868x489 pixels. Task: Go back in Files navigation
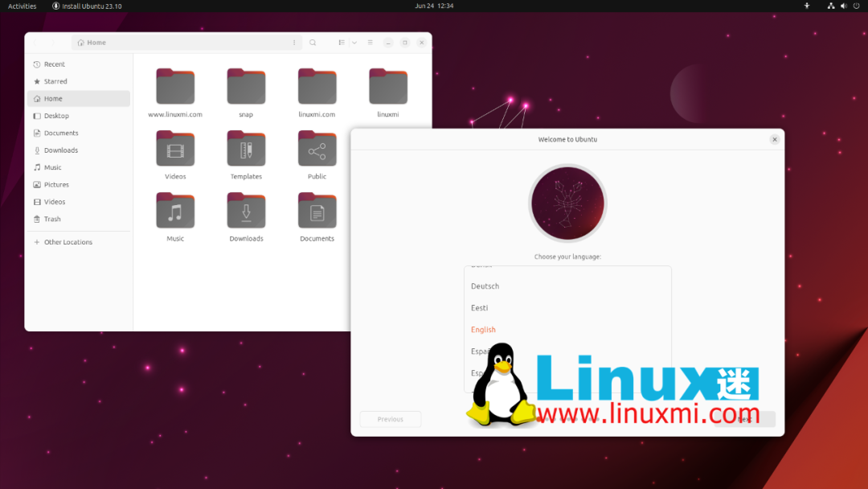point(35,43)
